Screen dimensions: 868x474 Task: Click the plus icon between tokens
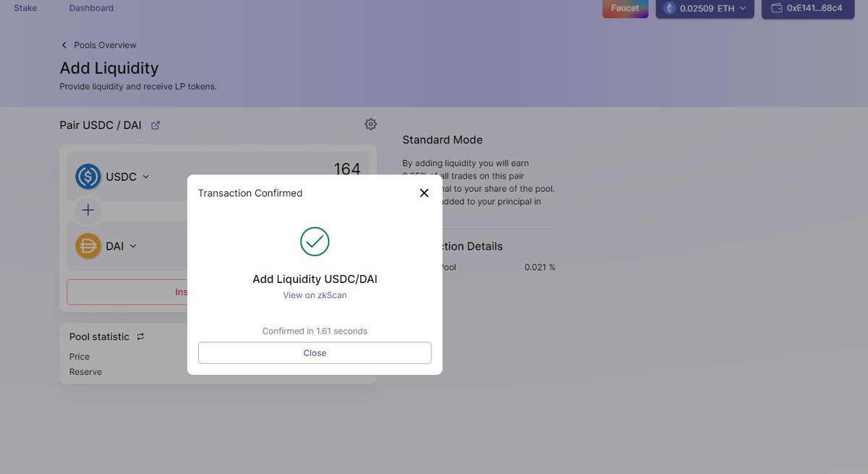pyautogui.click(x=88, y=211)
